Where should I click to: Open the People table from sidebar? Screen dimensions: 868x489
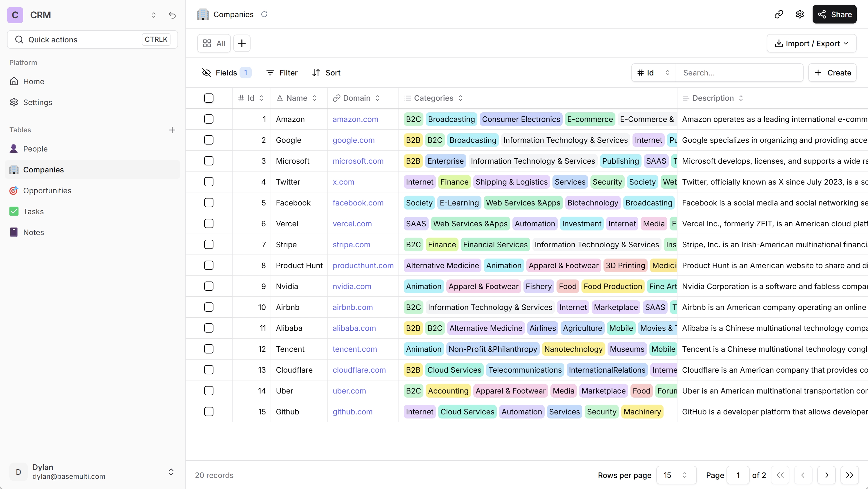tap(35, 149)
